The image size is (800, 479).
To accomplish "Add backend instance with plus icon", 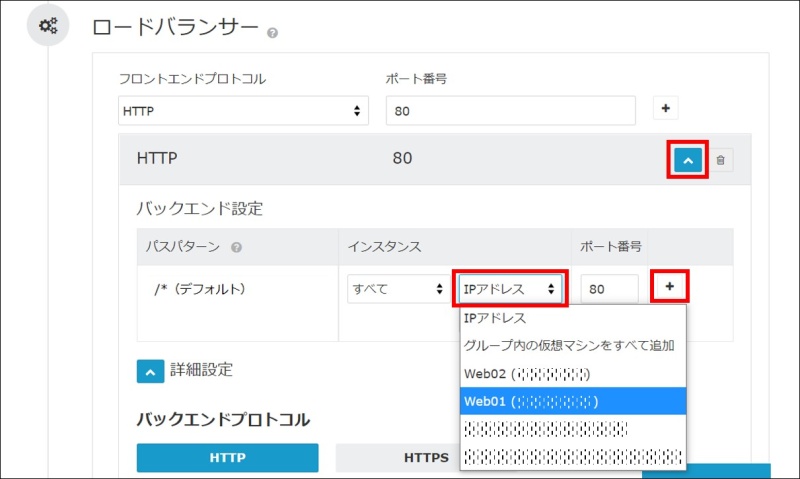I will click(x=669, y=287).
